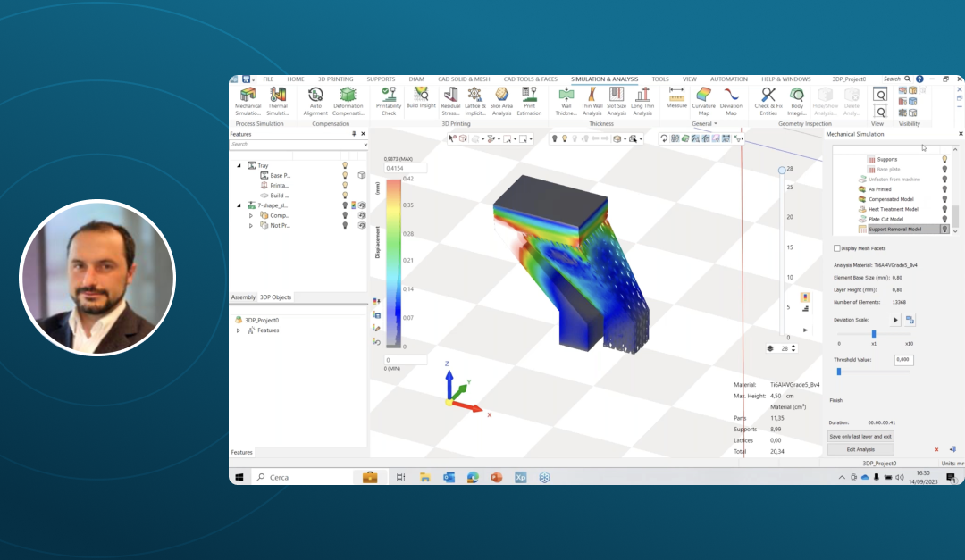The width and height of the screenshot is (965, 560).
Task: Open the Slice Area Analysis tool
Action: (x=501, y=100)
